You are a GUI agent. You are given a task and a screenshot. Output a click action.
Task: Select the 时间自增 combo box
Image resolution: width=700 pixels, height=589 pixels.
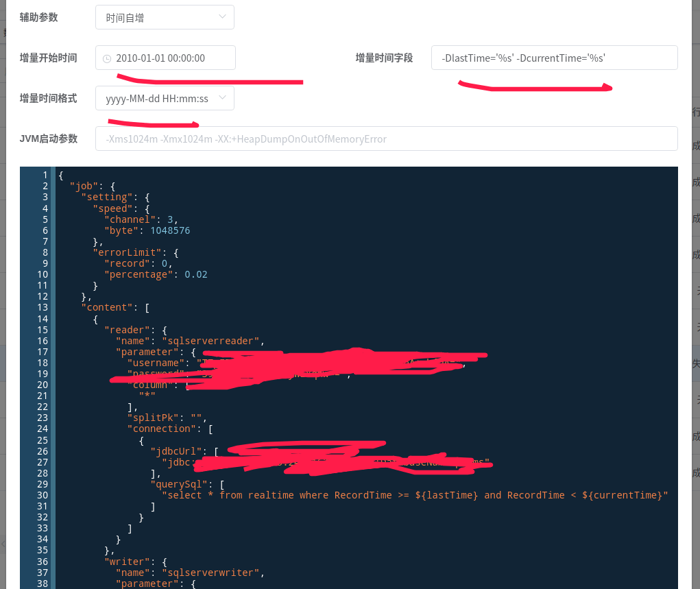[164, 17]
